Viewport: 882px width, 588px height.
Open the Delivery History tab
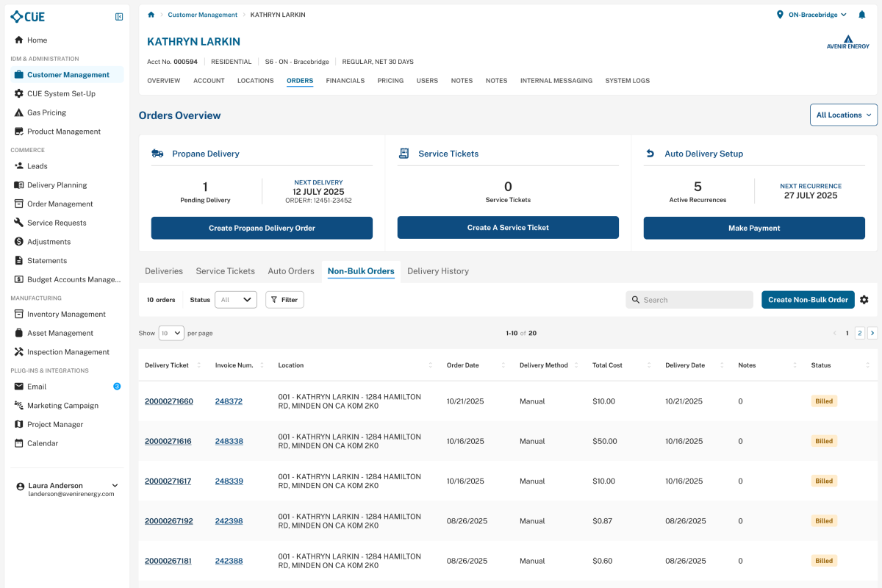438,271
